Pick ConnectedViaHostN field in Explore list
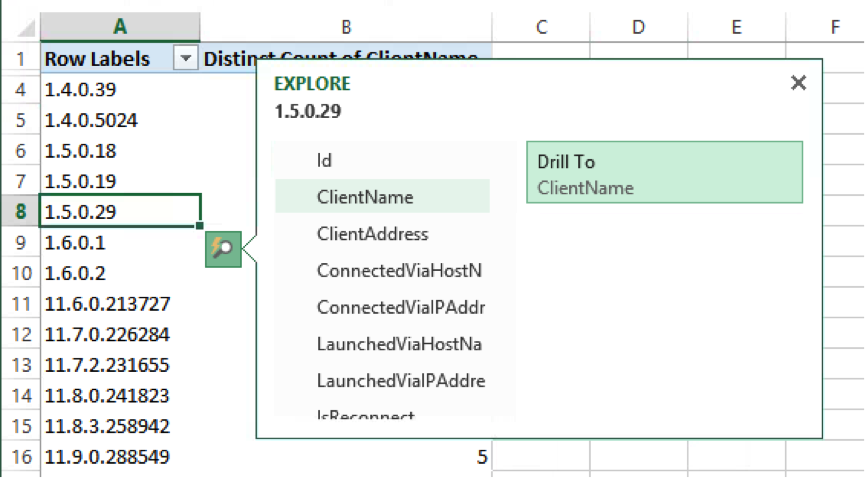 pos(399,270)
